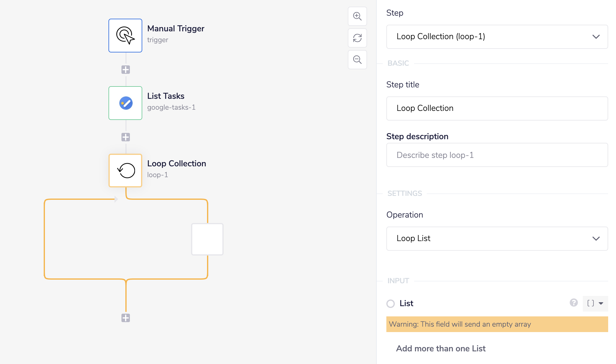Click the plus icon below the loop exit

(125, 317)
